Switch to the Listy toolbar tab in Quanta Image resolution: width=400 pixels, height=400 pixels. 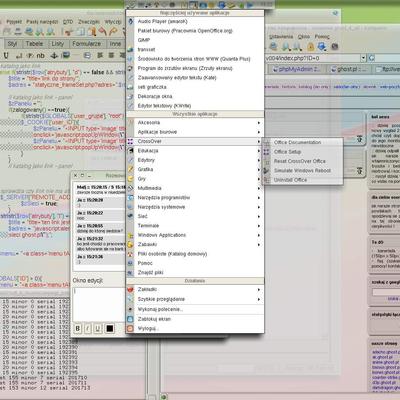(x=57, y=44)
